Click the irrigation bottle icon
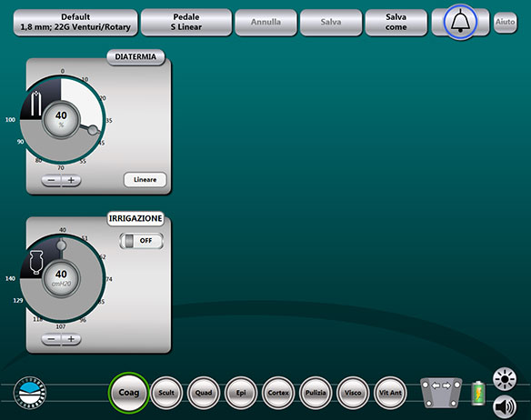Screen dimensions: 531x420 pyautogui.click(x=36, y=262)
